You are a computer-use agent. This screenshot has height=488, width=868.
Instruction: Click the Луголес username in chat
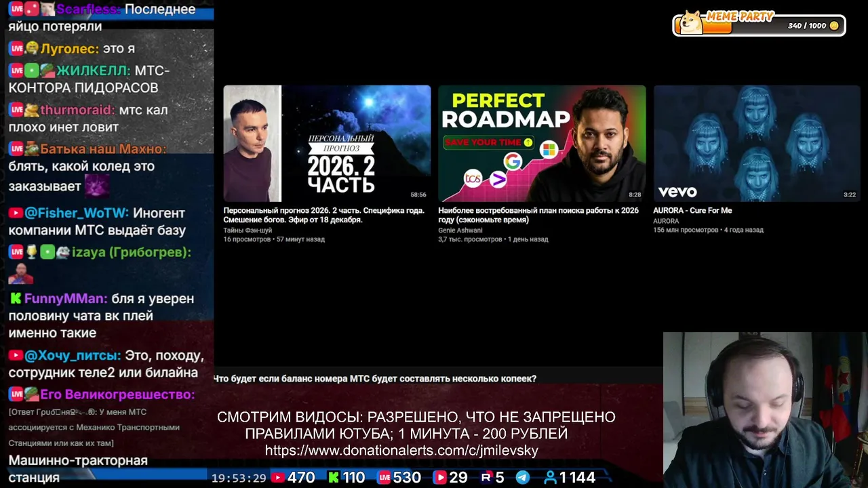(x=70, y=49)
